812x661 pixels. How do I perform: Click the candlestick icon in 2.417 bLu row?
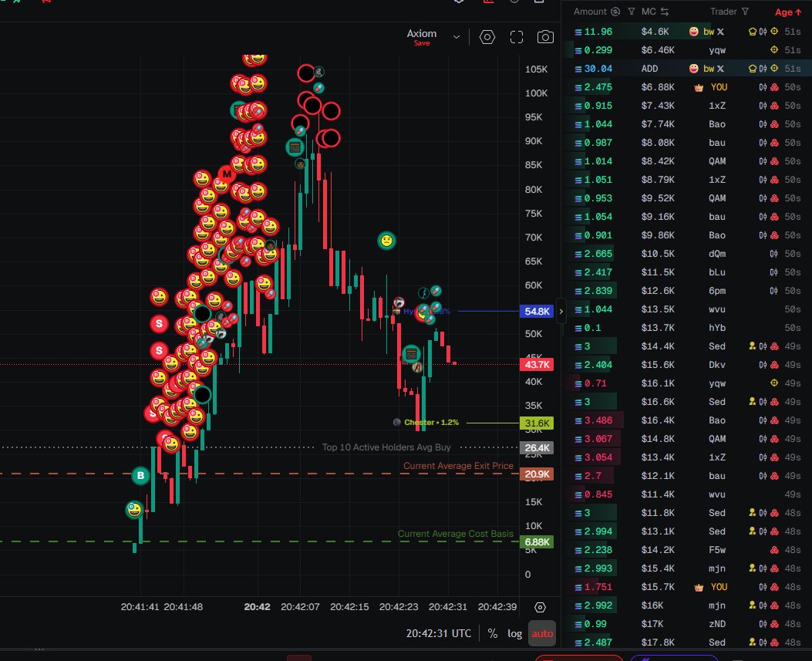click(x=773, y=272)
